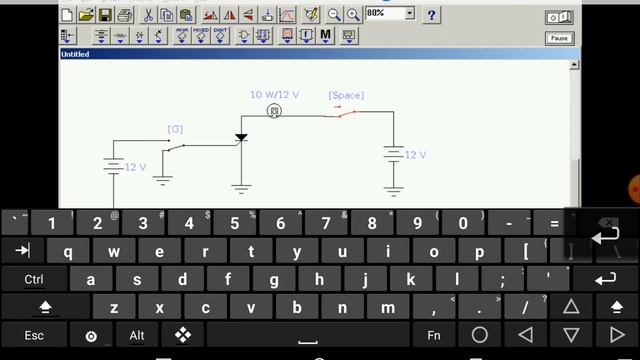The height and width of the screenshot is (360, 640).
Task: Tap the Enter key next to apostrophe
Action: pyautogui.click(x=606, y=280)
